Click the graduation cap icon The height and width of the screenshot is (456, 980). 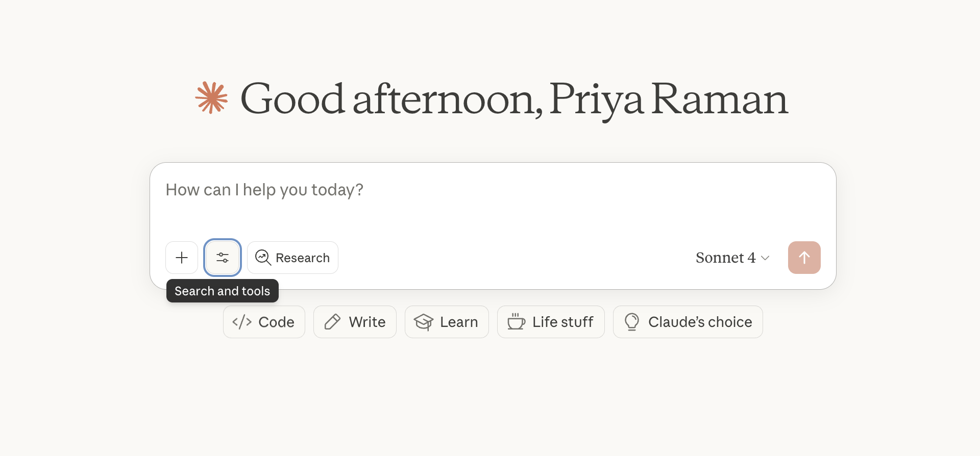424,322
